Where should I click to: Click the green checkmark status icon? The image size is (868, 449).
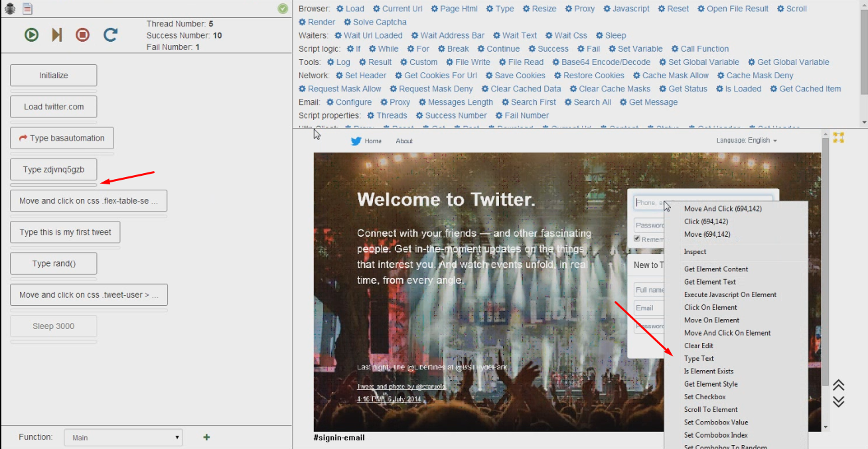[x=283, y=9]
